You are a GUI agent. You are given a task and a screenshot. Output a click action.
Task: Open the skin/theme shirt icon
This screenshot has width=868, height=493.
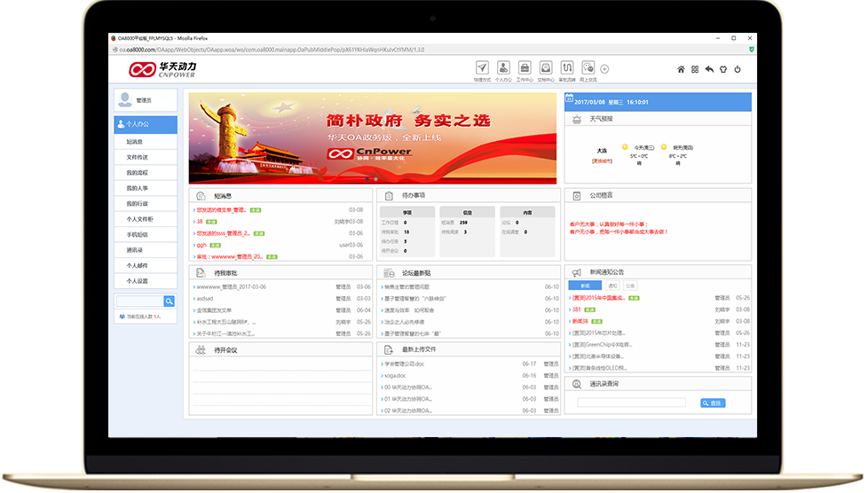click(723, 69)
